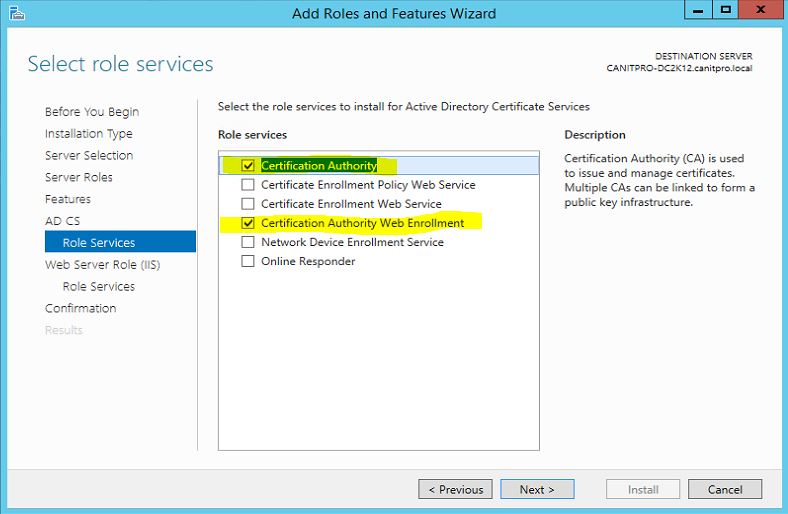Check the Online Responder option

[x=248, y=261]
